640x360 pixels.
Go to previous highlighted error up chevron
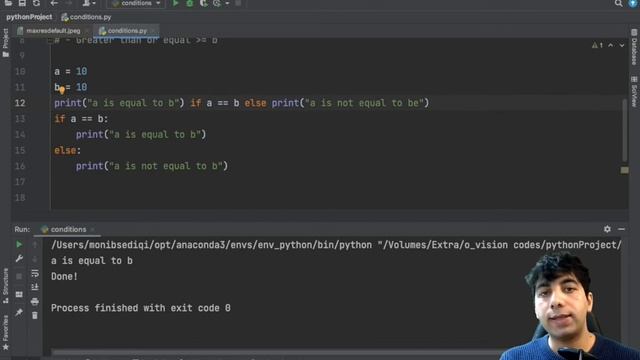pyautogui.click(x=611, y=45)
